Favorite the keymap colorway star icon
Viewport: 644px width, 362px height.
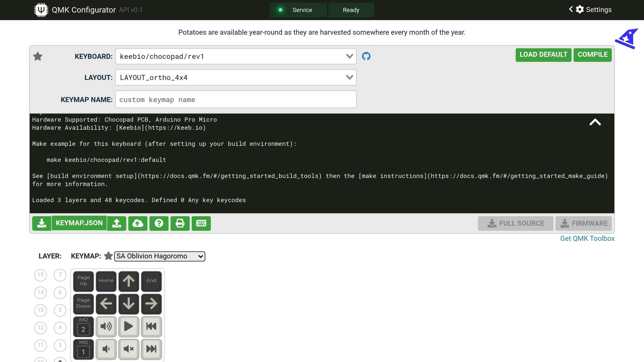point(108,256)
